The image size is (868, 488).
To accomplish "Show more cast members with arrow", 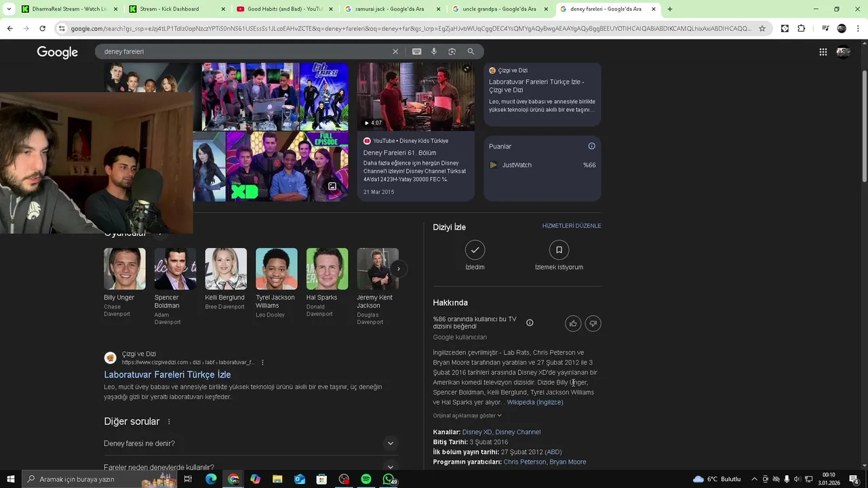I will [398, 269].
